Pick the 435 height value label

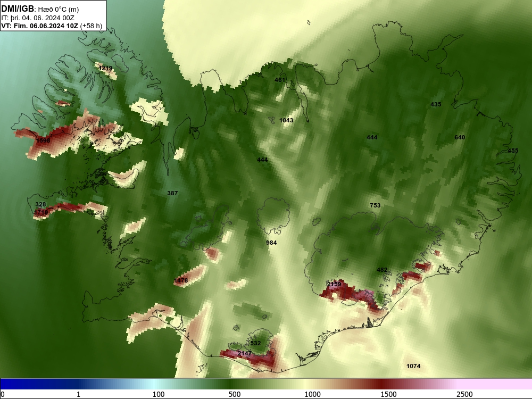tap(436, 104)
